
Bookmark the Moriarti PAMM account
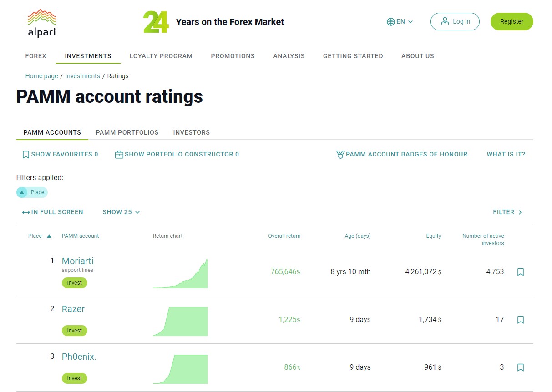(x=520, y=271)
